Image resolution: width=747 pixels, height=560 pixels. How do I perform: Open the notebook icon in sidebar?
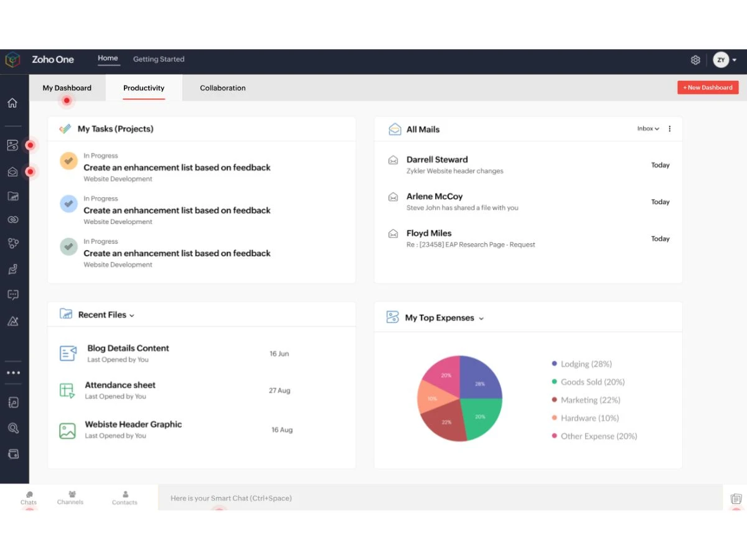tap(12, 402)
